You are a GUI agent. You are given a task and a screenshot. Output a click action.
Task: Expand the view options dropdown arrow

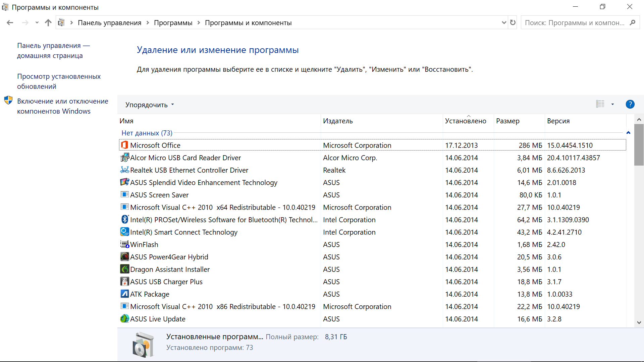coord(612,104)
